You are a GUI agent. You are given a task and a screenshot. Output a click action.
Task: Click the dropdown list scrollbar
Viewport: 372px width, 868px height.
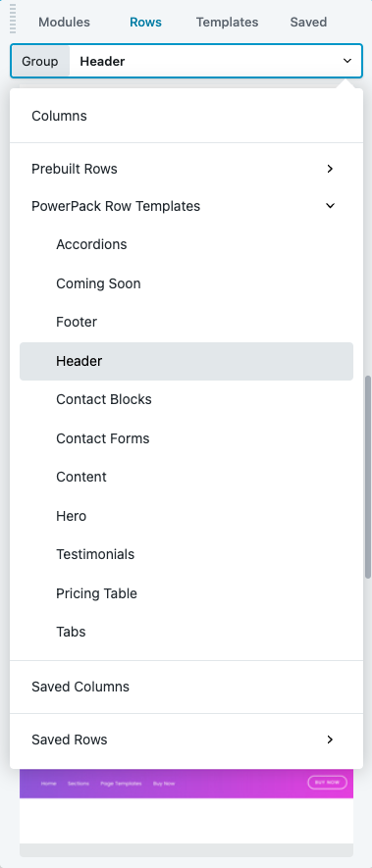click(x=367, y=478)
